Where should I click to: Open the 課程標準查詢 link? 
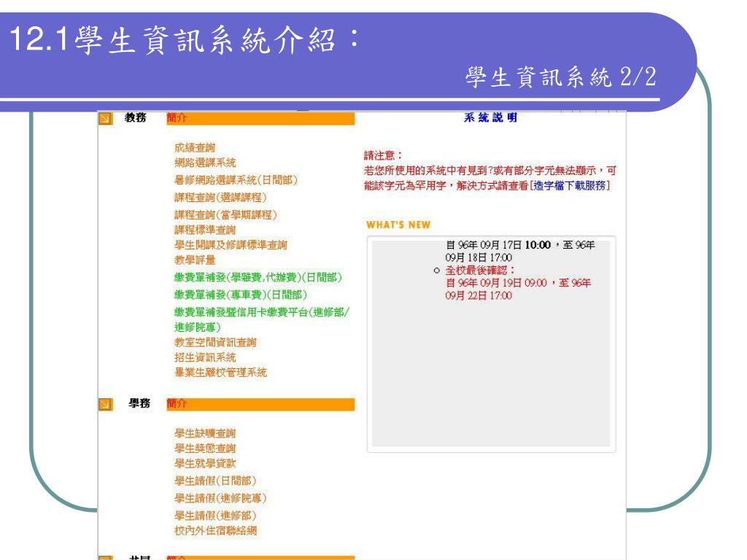205,230
